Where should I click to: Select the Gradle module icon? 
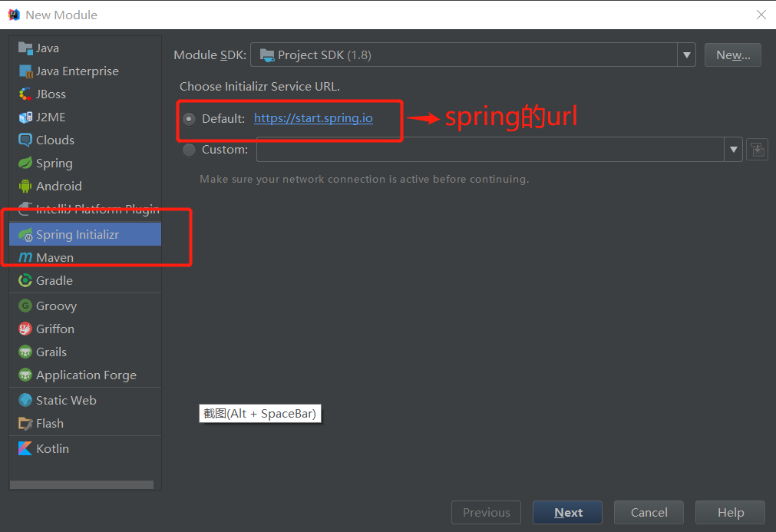click(x=25, y=281)
